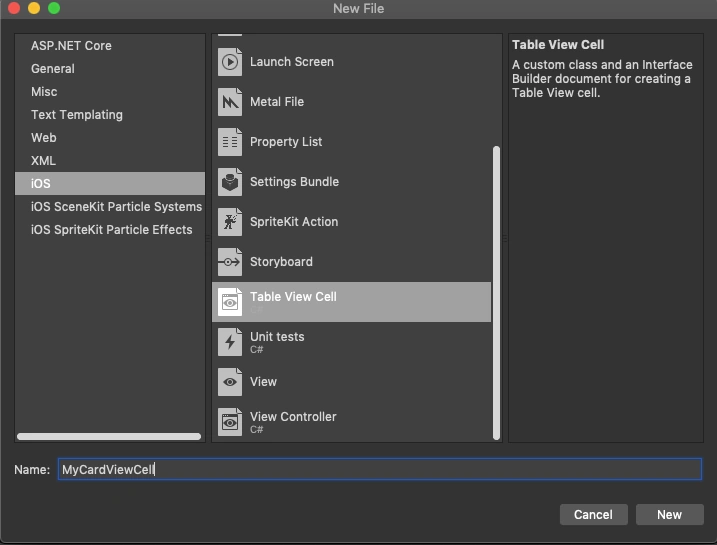Click the Table View Cell icon

pos(230,302)
